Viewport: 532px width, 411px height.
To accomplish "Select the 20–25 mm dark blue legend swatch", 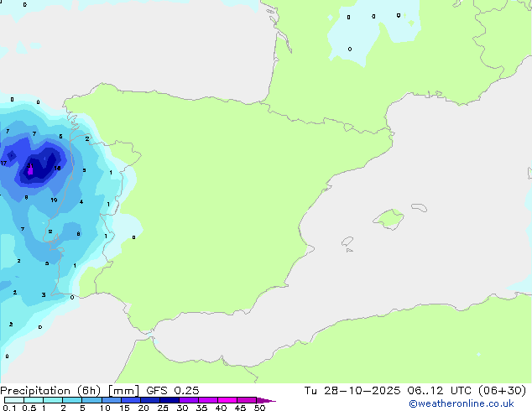I will [x=149, y=400].
